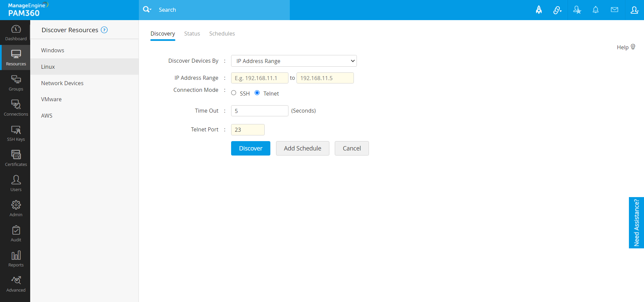This screenshot has width=644, height=302.
Task: Select Linux in Discover Resources list
Action: click(x=85, y=67)
